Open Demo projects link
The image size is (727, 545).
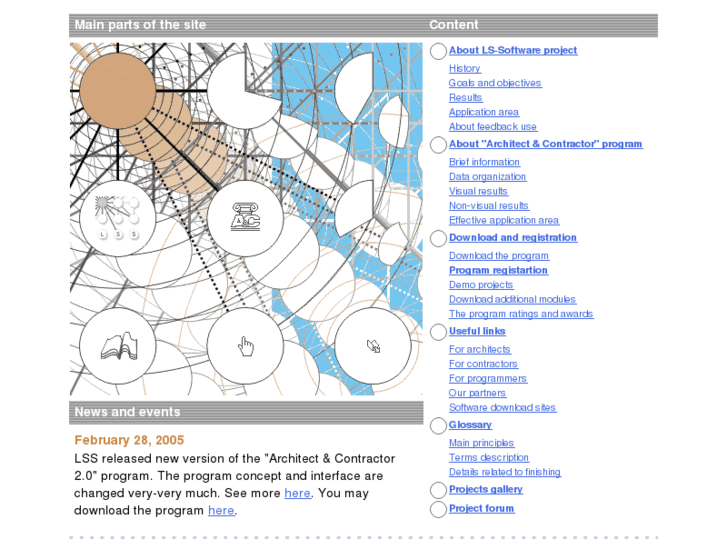pyautogui.click(x=481, y=285)
